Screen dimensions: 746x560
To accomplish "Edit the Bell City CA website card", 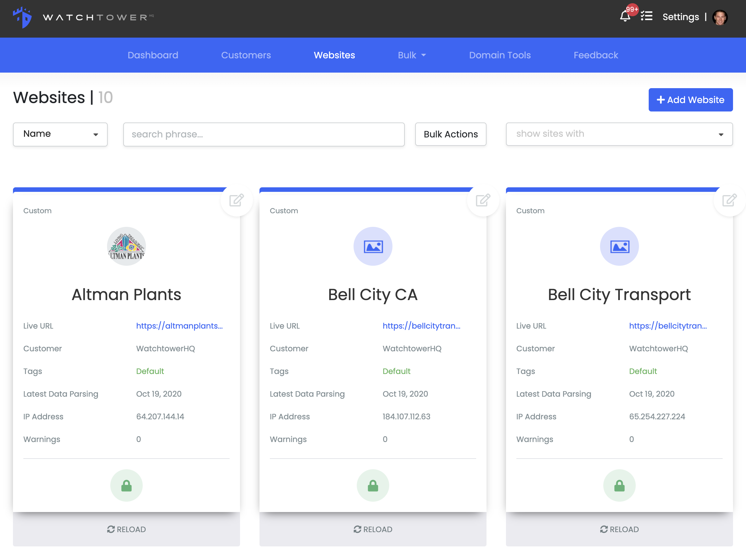I will pos(483,200).
